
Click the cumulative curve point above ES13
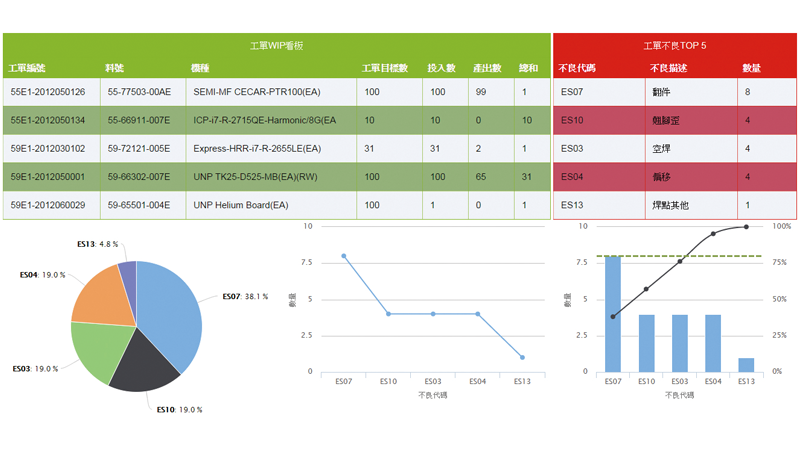click(746, 227)
